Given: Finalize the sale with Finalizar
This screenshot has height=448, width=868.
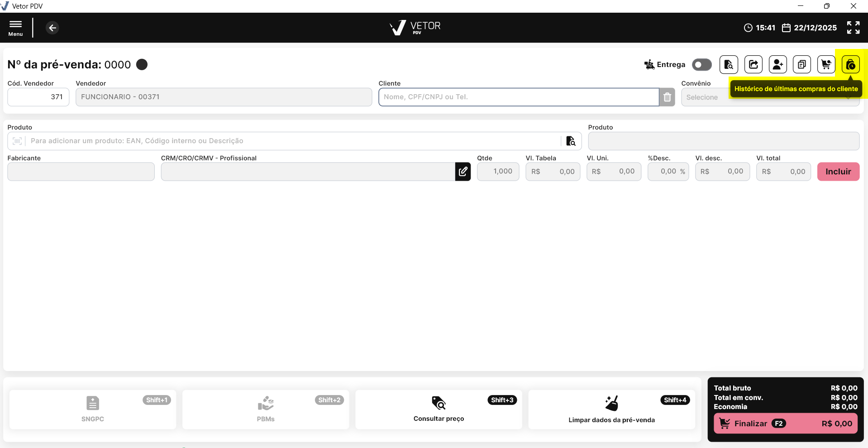Looking at the screenshot, I should tap(786, 424).
